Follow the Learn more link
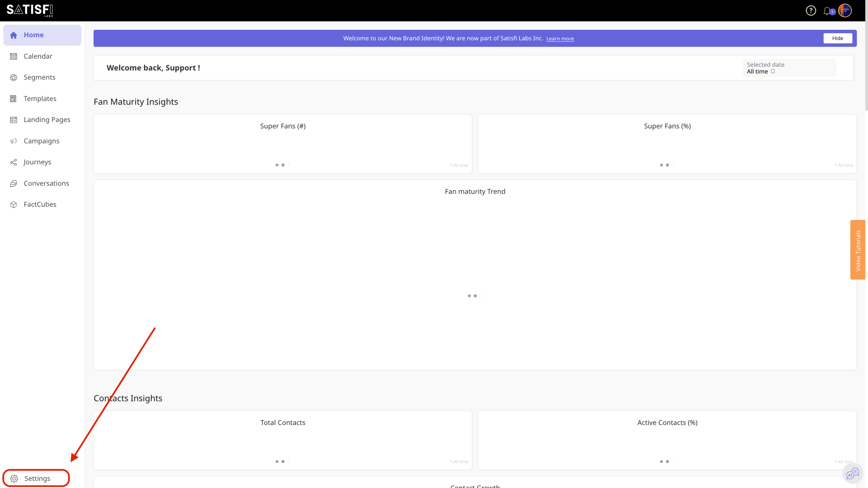This screenshot has height=488, width=868. click(x=560, y=38)
